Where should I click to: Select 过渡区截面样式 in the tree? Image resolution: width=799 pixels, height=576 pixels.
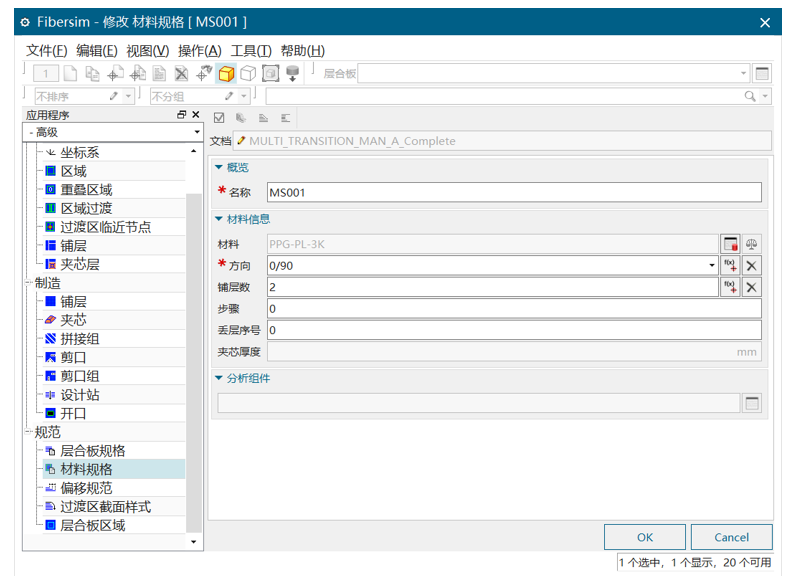(x=105, y=507)
